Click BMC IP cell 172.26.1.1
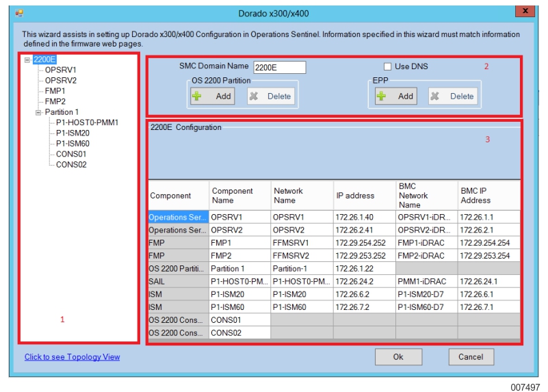The image size is (548, 392). click(x=489, y=217)
